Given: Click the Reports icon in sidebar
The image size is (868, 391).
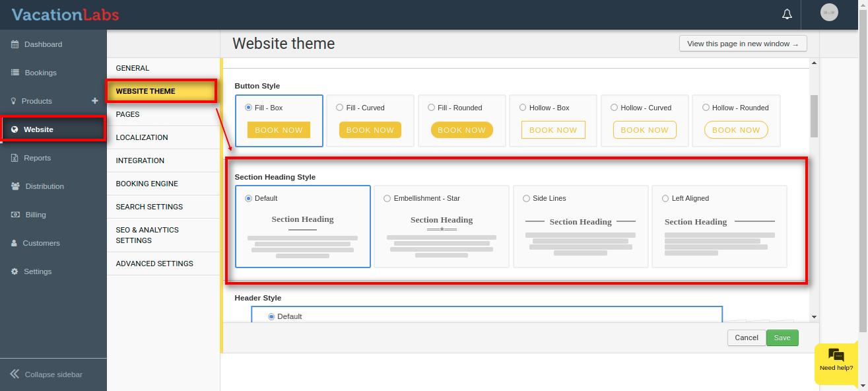Looking at the screenshot, I should pos(15,158).
